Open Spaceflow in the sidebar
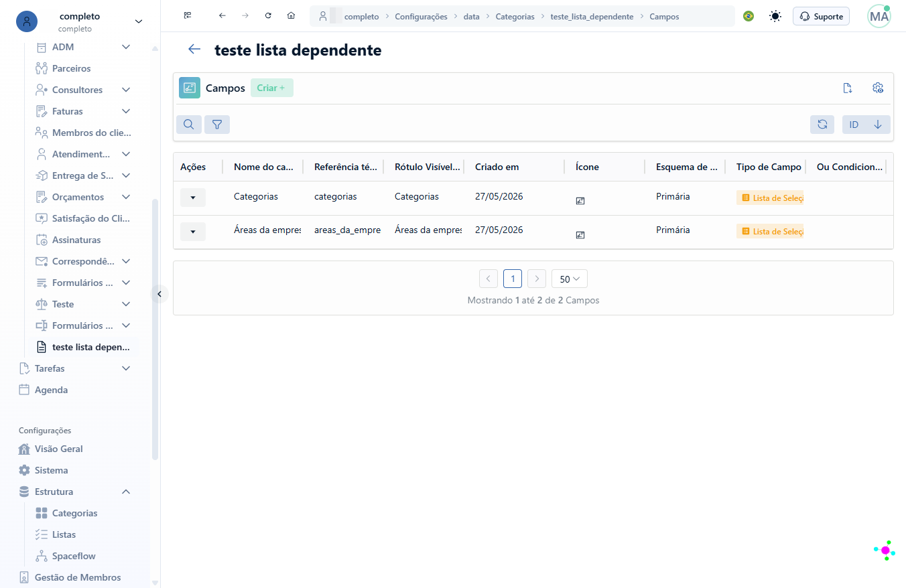906x588 pixels. (74, 556)
